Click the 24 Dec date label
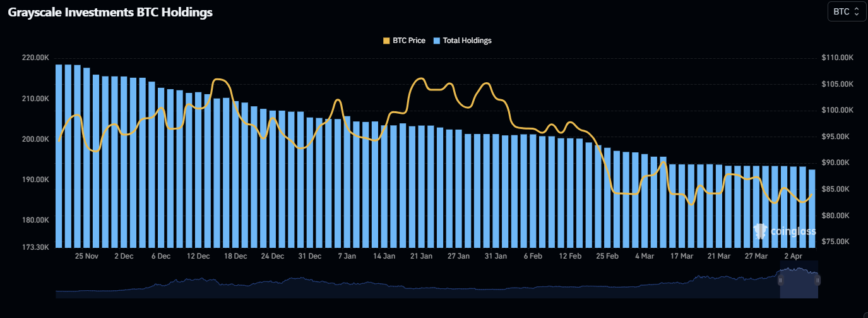 pos(273,256)
